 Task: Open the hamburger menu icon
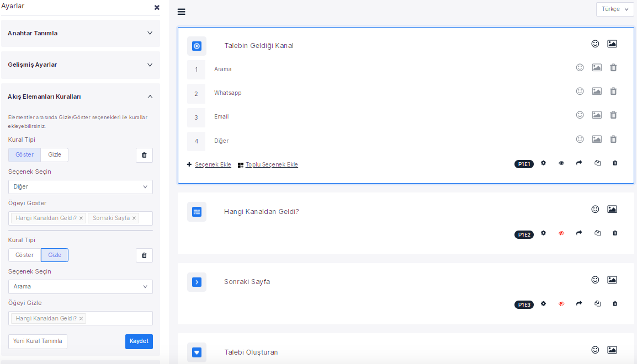point(181,12)
